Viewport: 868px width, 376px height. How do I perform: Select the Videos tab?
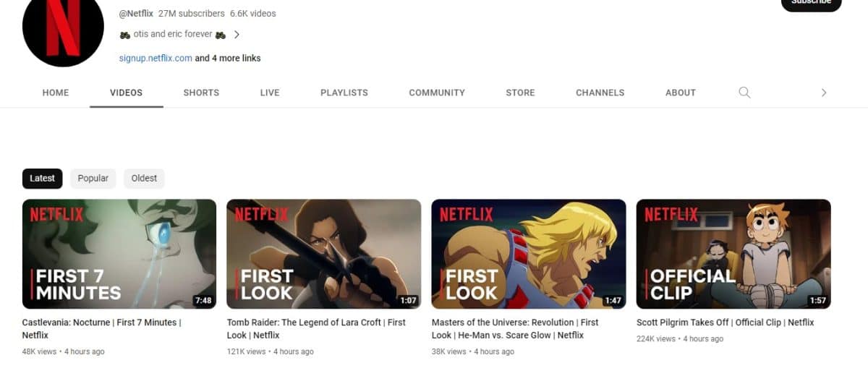(127, 93)
